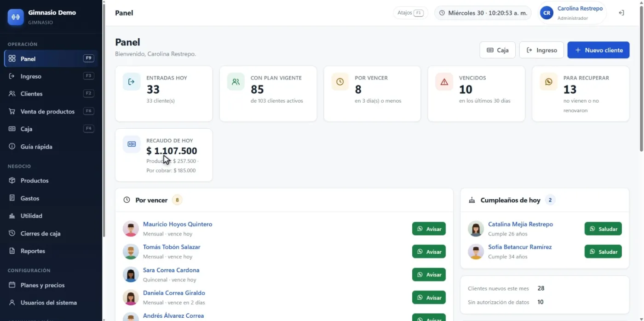The width and height of the screenshot is (644, 321).
Task: Open Tomás Tobón Salazar's client link
Action: pos(172,247)
